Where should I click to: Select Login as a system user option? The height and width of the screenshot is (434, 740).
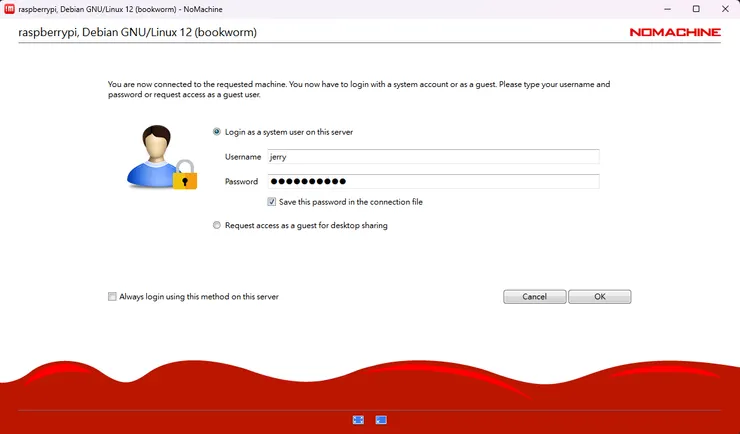click(x=217, y=132)
